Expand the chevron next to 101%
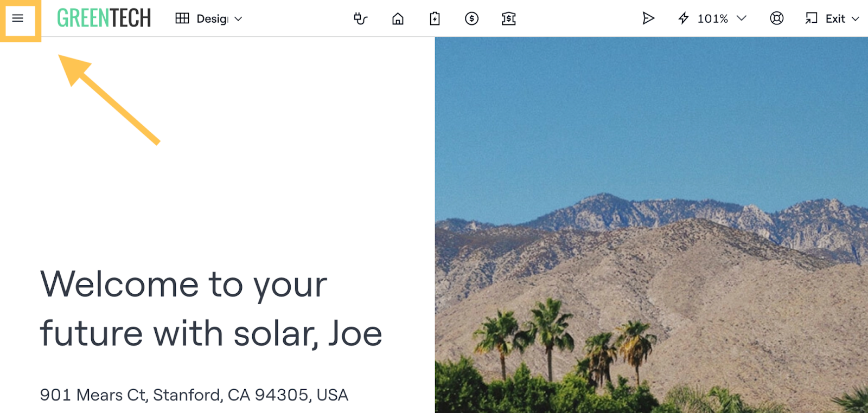The width and height of the screenshot is (868, 413). (742, 18)
